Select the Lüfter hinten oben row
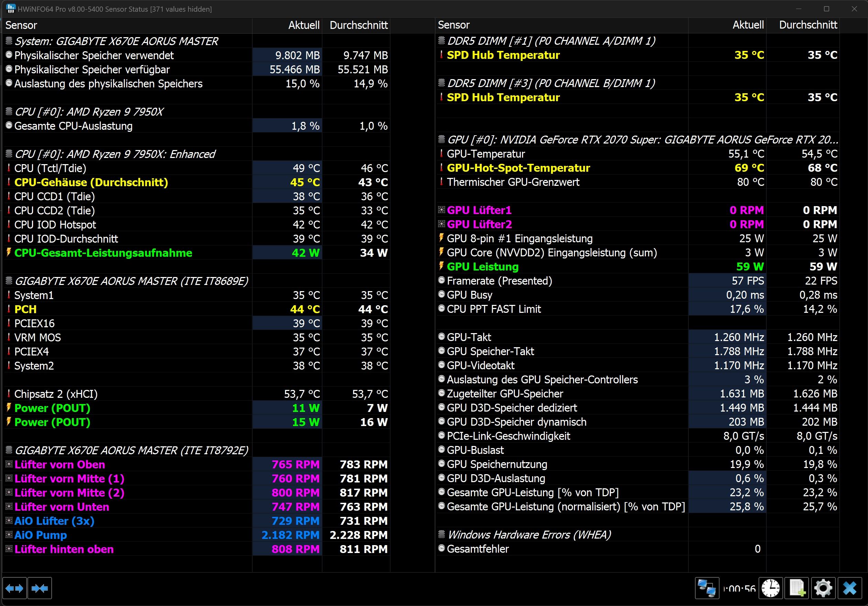The height and width of the screenshot is (606, 868). [x=64, y=549]
